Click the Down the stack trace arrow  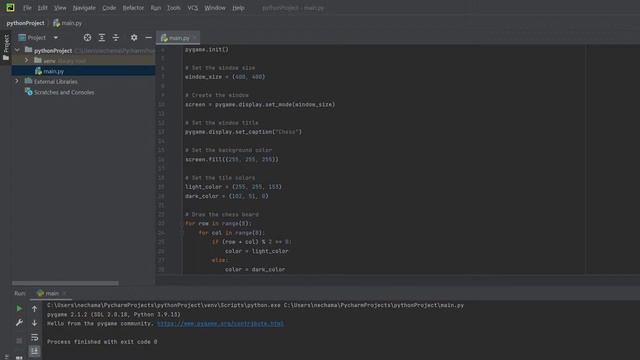tap(35, 323)
